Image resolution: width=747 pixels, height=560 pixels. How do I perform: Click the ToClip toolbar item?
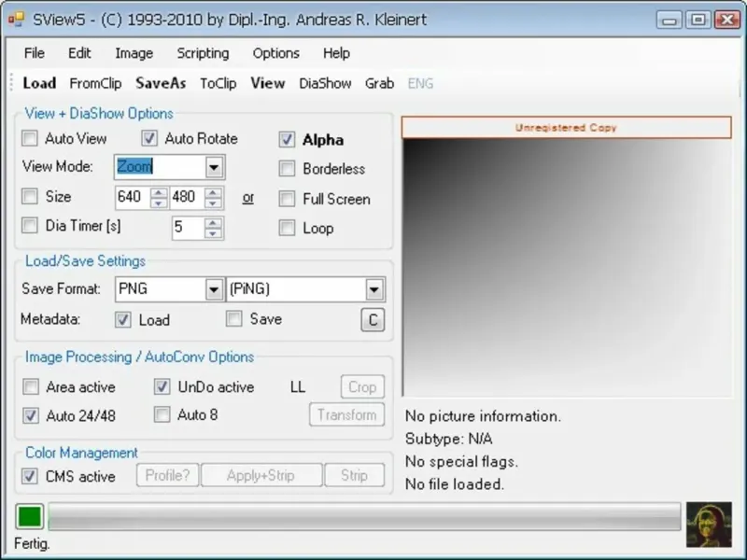[218, 83]
